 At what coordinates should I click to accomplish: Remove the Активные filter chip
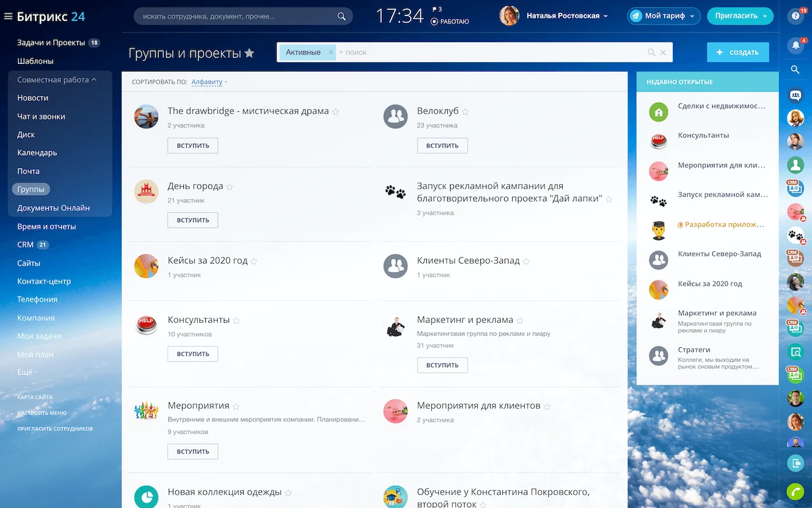click(331, 52)
